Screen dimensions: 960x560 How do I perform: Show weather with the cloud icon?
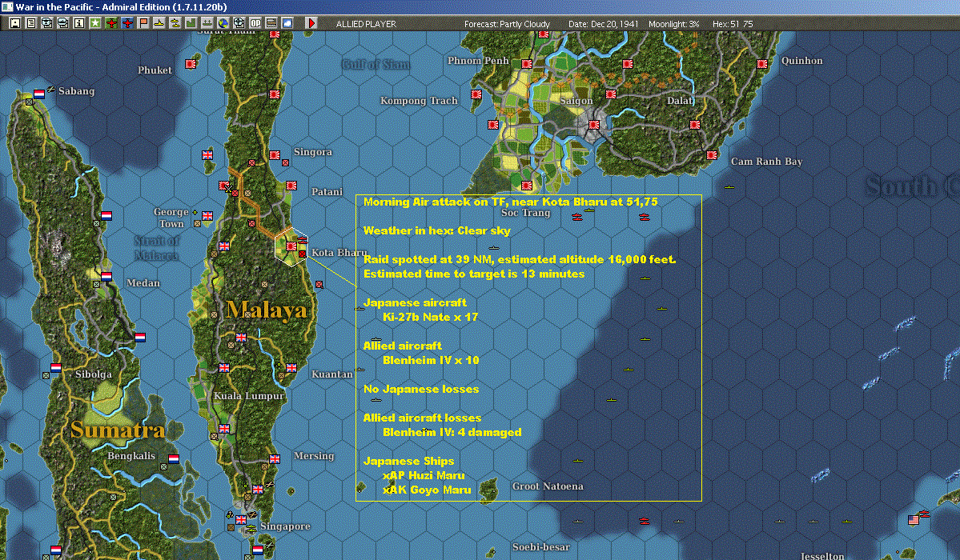pos(287,23)
